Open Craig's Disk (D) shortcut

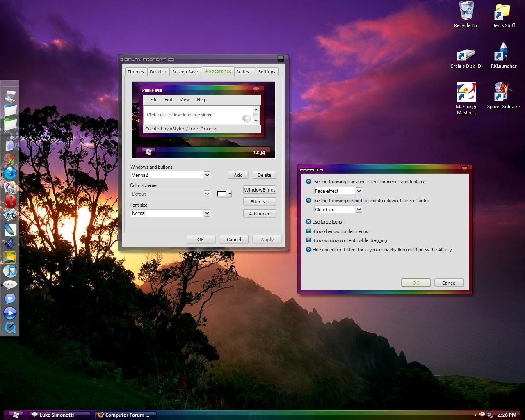click(x=466, y=58)
